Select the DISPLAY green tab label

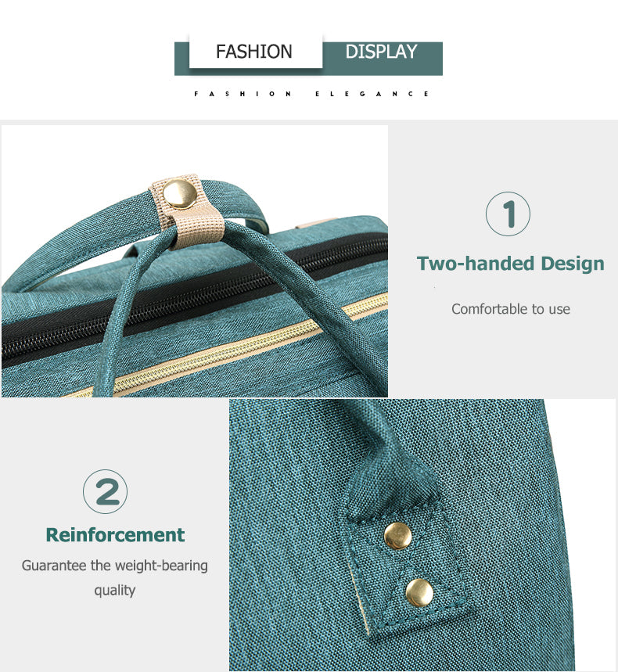tap(382, 52)
